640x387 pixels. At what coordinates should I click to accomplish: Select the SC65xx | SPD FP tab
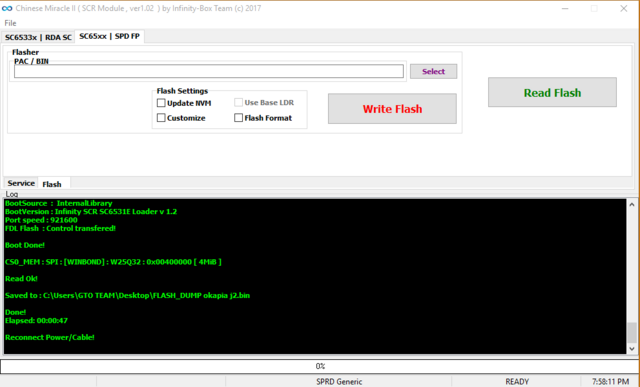(x=109, y=36)
